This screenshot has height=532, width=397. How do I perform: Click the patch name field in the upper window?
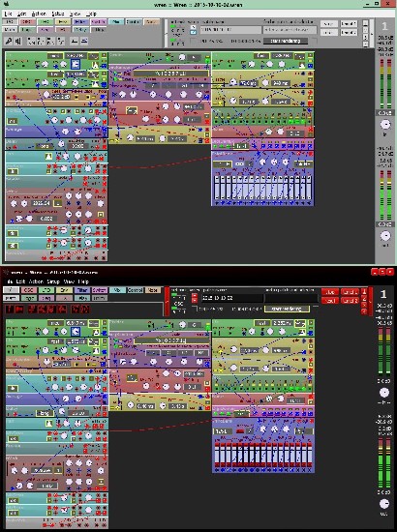tap(230, 30)
